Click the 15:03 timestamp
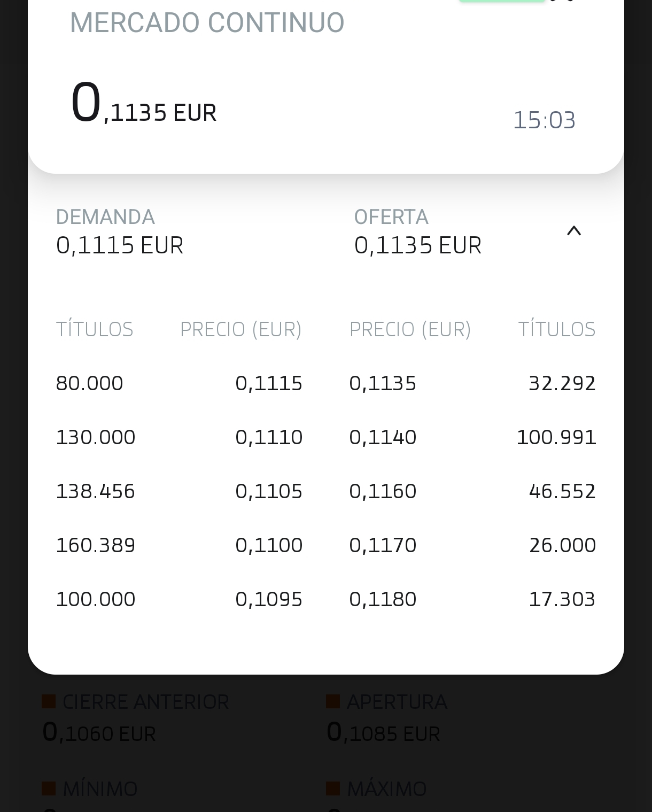The width and height of the screenshot is (652, 812). click(544, 120)
